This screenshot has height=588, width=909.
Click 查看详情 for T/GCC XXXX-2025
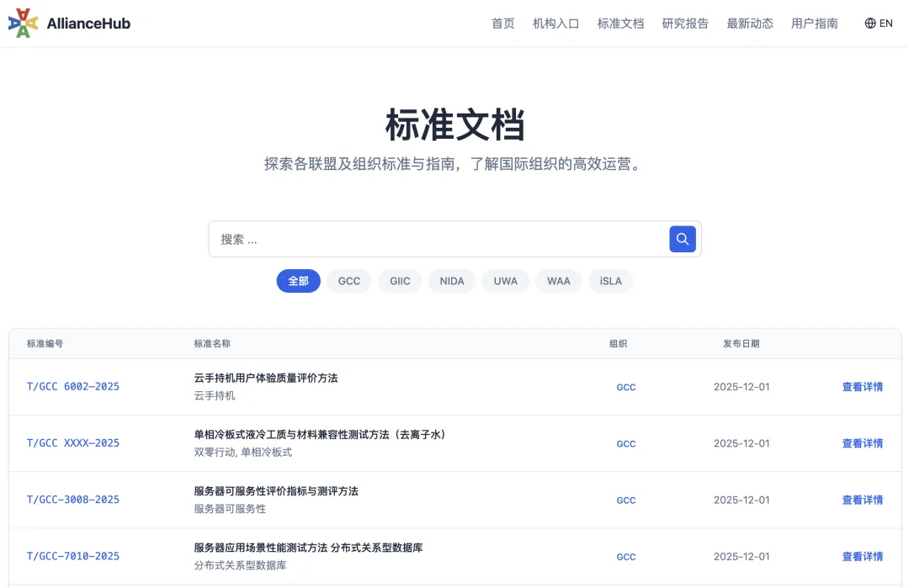(863, 443)
